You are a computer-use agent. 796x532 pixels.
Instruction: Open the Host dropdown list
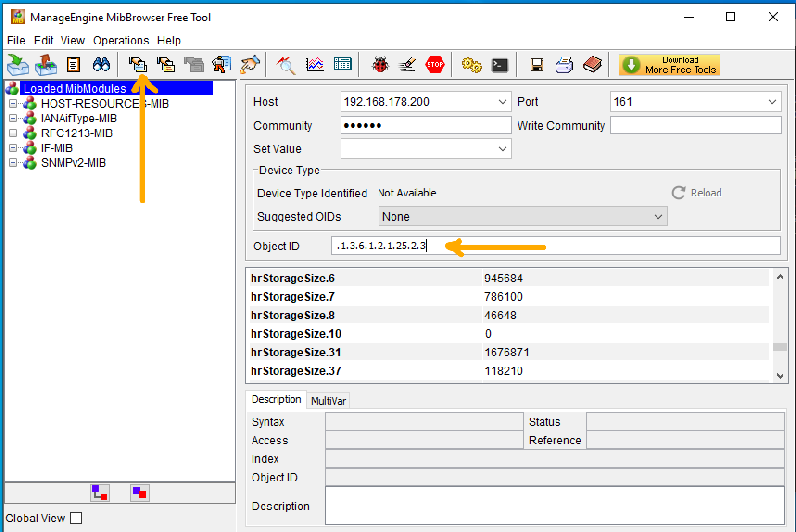point(502,101)
